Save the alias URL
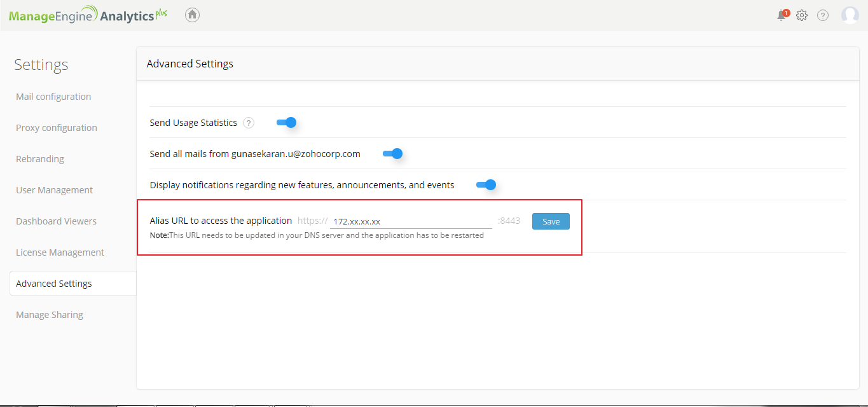This screenshot has height=407, width=868. click(x=551, y=221)
